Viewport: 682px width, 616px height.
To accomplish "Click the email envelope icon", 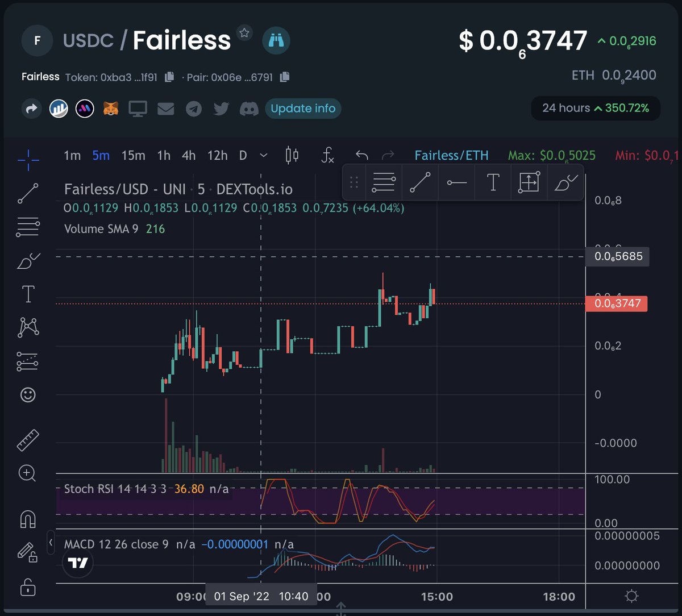I will (165, 109).
